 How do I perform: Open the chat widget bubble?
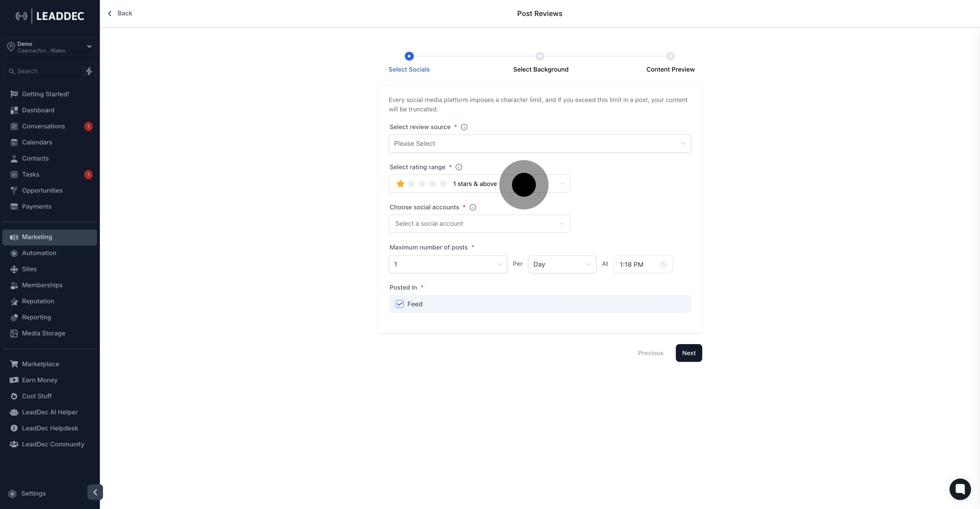point(960,489)
